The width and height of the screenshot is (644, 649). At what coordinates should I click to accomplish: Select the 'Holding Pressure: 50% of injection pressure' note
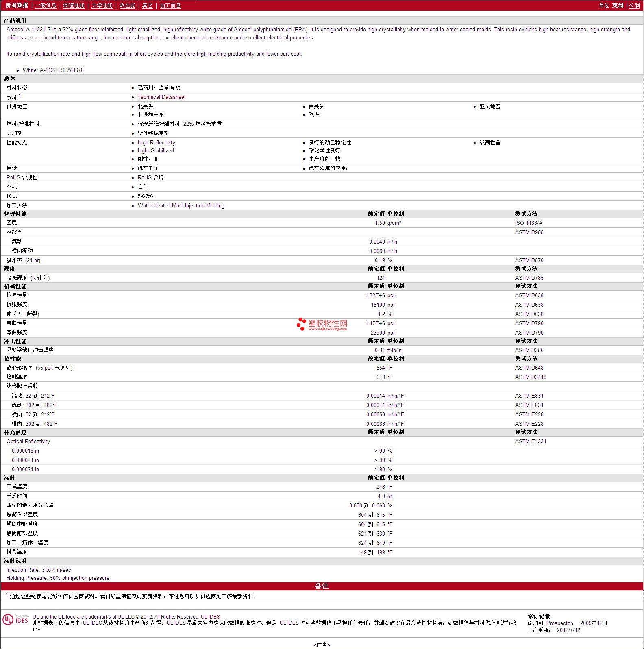tap(58, 578)
